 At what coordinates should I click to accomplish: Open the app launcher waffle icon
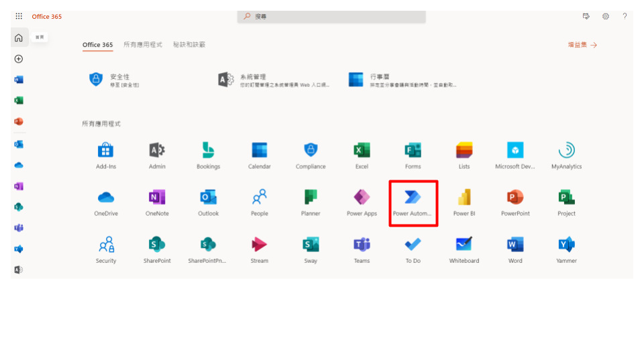point(19,16)
